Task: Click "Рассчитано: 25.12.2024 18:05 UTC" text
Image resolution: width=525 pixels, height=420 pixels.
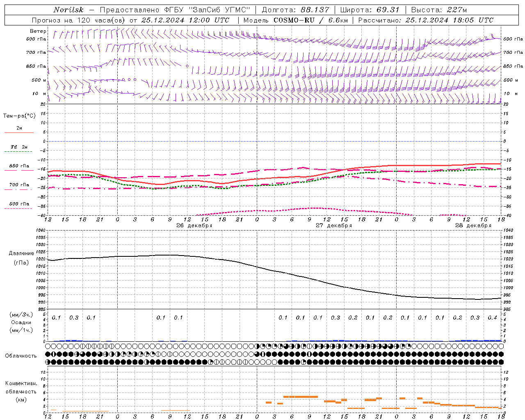Action: coord(426,20)
